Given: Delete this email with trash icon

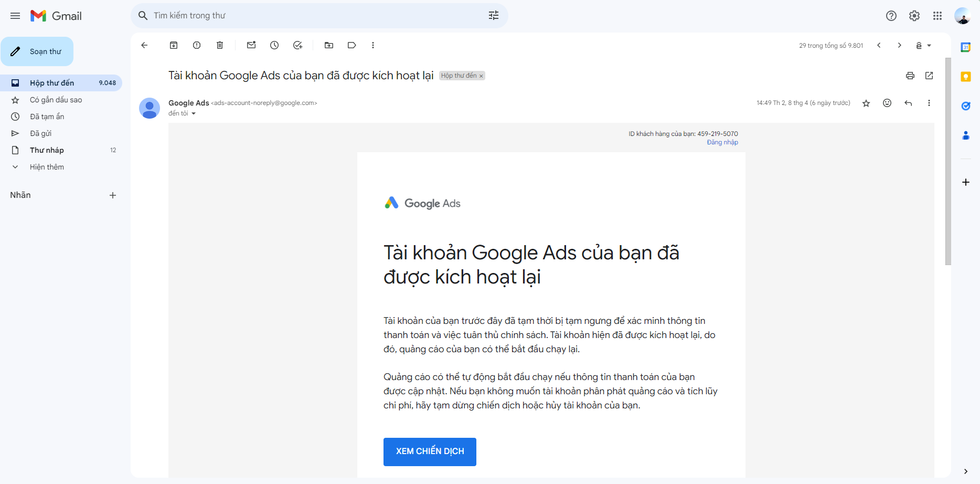Looking at the screenshot, I should [x=220, y=45].
